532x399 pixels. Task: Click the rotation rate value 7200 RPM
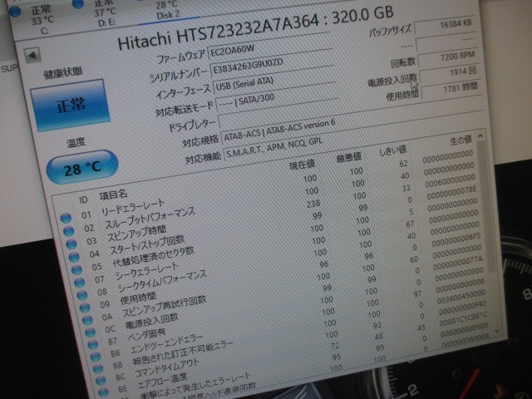pos(447,57)
